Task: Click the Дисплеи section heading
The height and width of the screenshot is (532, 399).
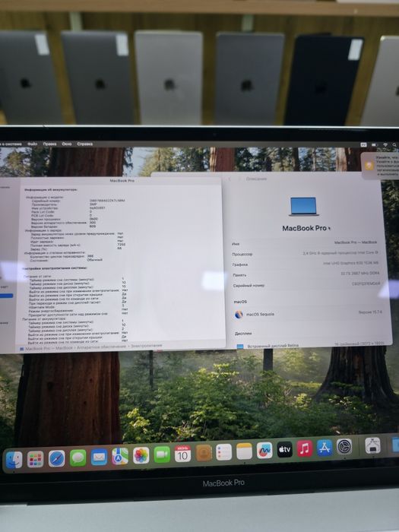Action: pyautogui.click(x=243, y=334)
